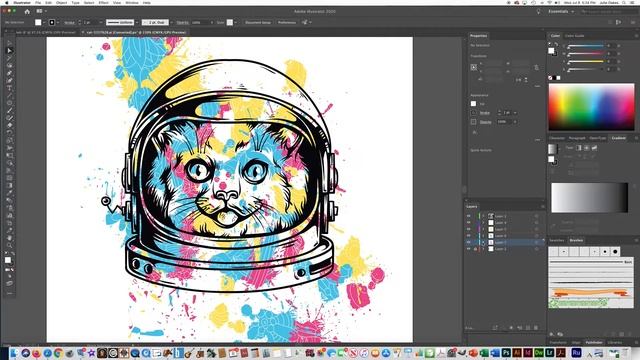Screen dimensions: 640x360
Task: Open the control bar fill color dropdown
Action: 44,22
